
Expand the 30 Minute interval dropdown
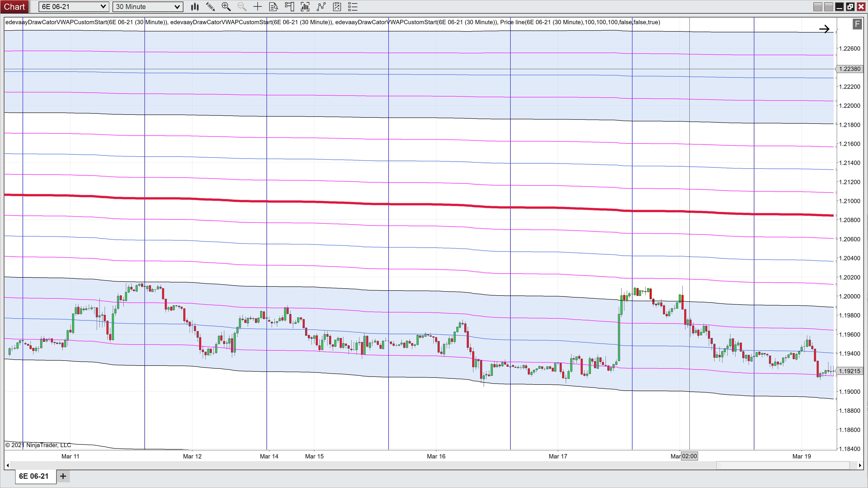pos(177,7)
